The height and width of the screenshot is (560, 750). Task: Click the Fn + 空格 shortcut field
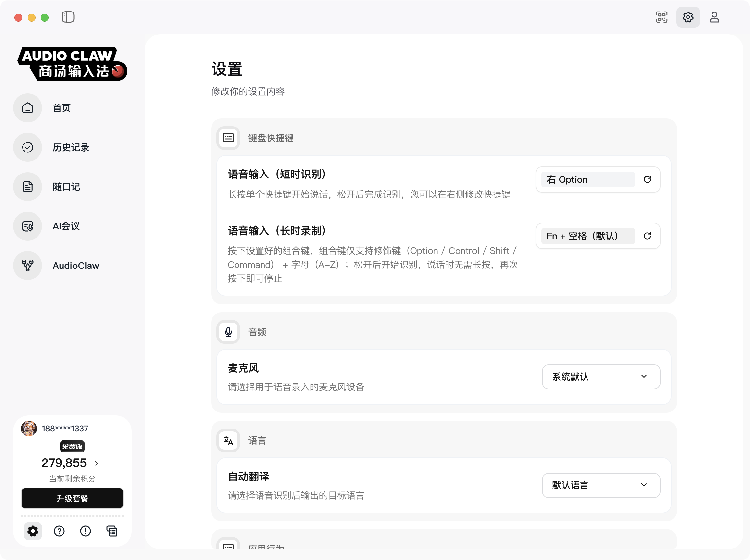(587, 236)
